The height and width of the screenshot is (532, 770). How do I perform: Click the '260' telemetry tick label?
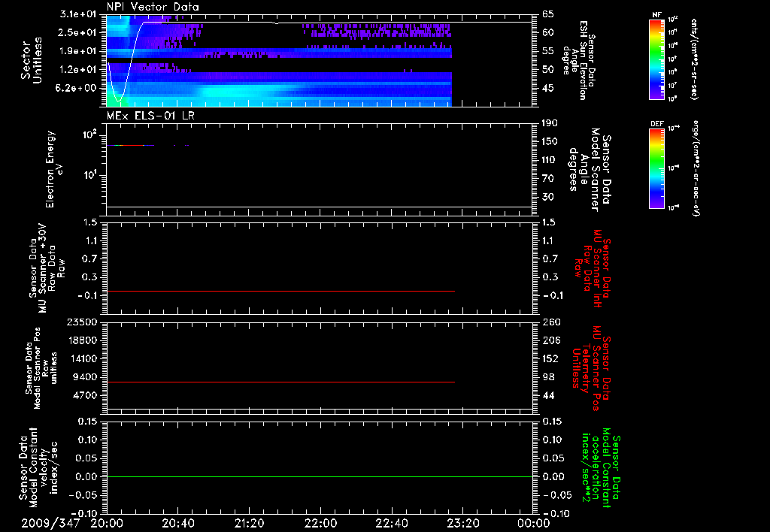click(551, 322)
